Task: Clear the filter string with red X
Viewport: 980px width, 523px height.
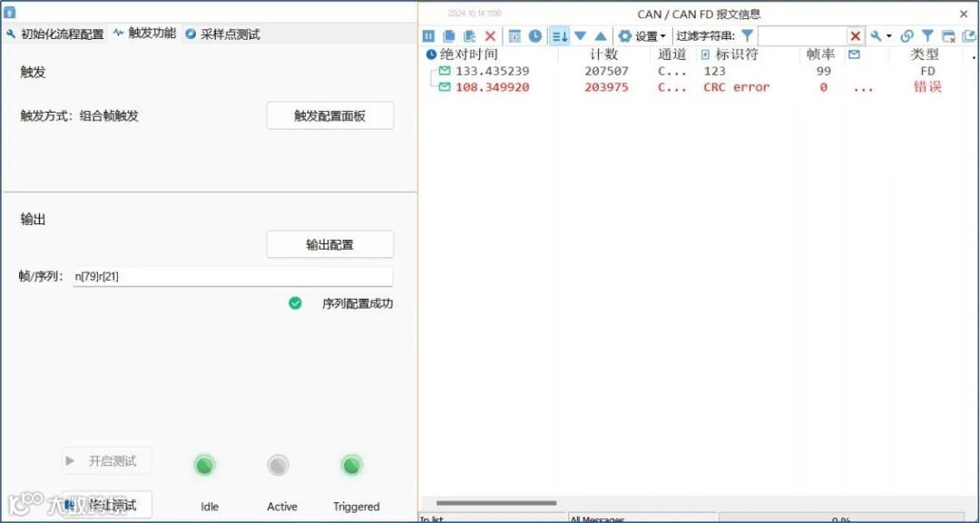Action: pos(856,36)
